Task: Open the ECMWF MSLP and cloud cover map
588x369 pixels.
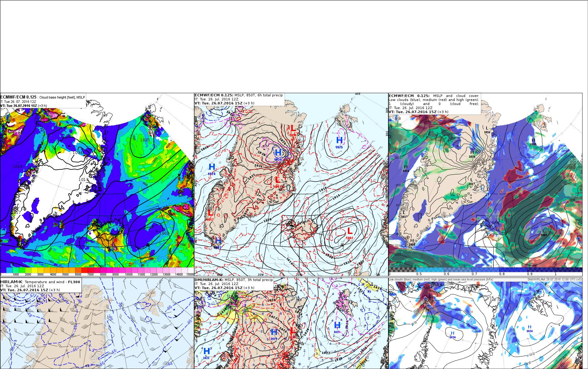Action: [485, 185]
